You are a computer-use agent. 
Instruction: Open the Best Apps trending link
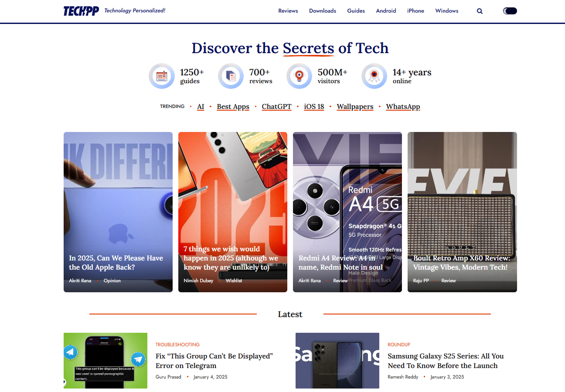[233, 107]
